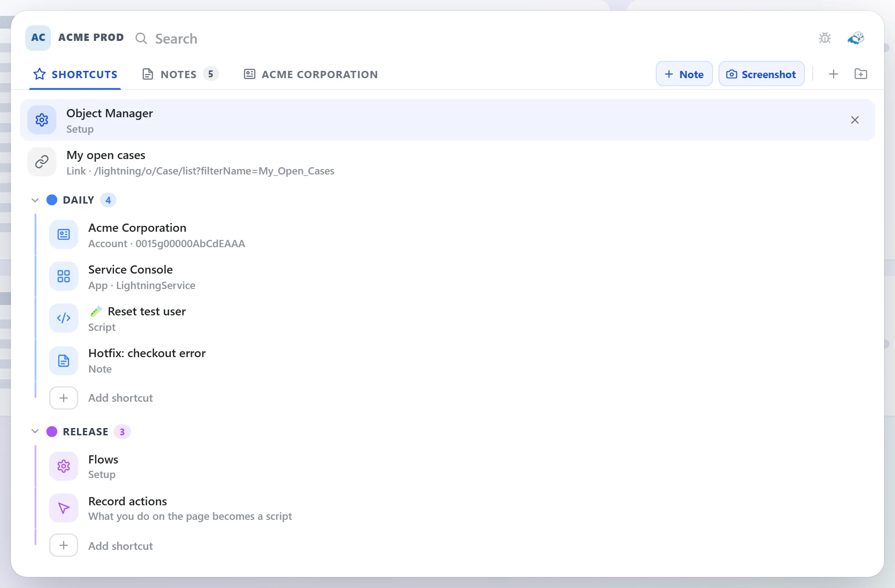
Task: Click the new folder icon
Action: (860, 74)
